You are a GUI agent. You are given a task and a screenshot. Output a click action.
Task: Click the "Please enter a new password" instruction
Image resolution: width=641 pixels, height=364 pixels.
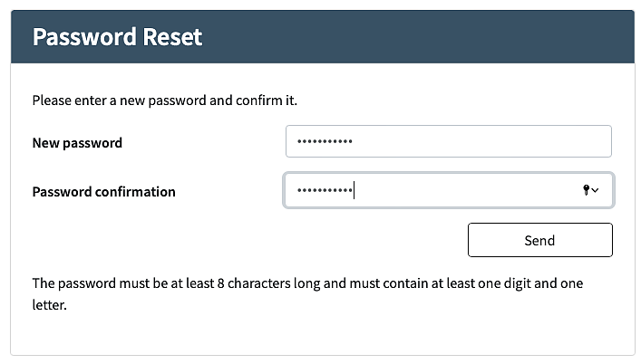pyautogui.click(x=164, y=100)
